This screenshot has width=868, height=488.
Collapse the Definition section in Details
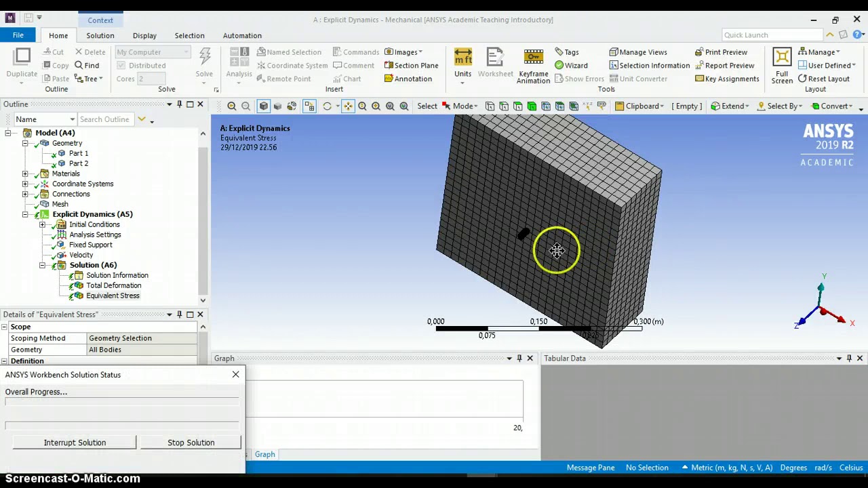[x=4, y=361]
